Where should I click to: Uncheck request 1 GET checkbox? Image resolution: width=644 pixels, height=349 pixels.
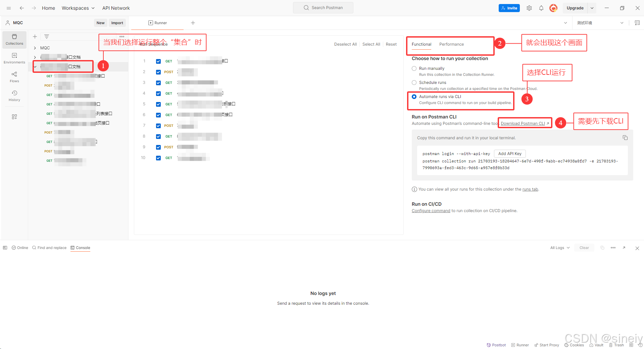click(x=158, y=61)
